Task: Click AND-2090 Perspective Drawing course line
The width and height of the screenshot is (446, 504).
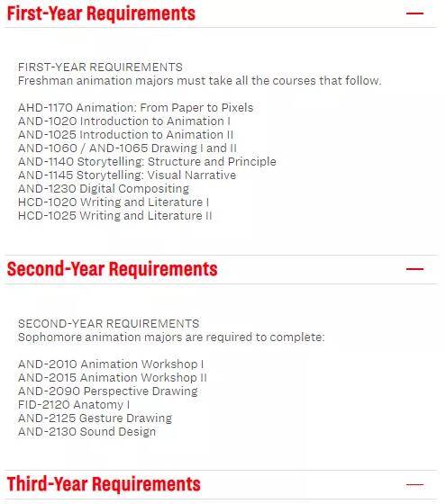Action: 108,391
